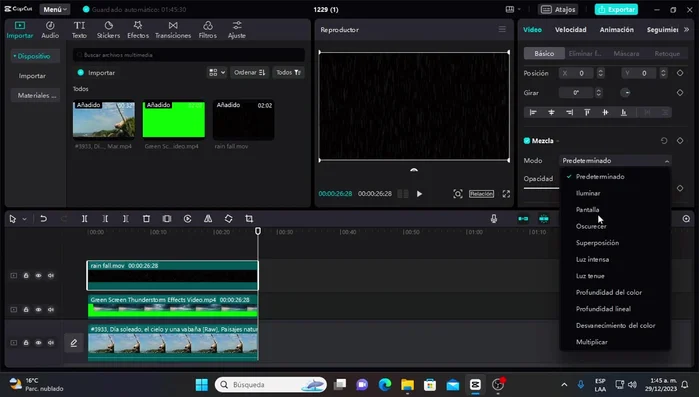Expand the Dispositivo sidebar section
This screenshot has width=699, height=397.
click(x=34, y=56)
